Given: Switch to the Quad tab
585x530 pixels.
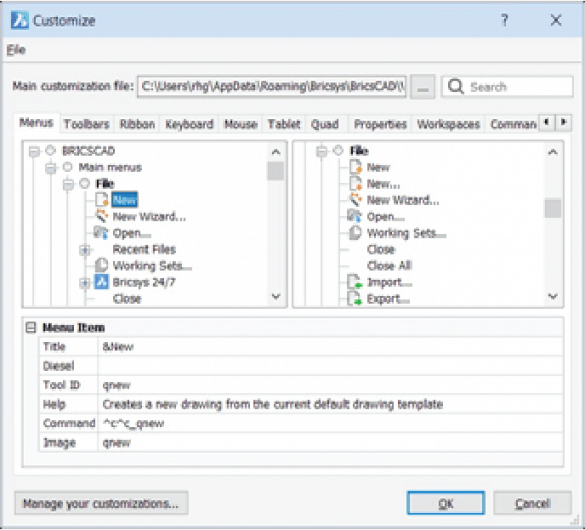Looking at the screenshot, I should 325,124.
